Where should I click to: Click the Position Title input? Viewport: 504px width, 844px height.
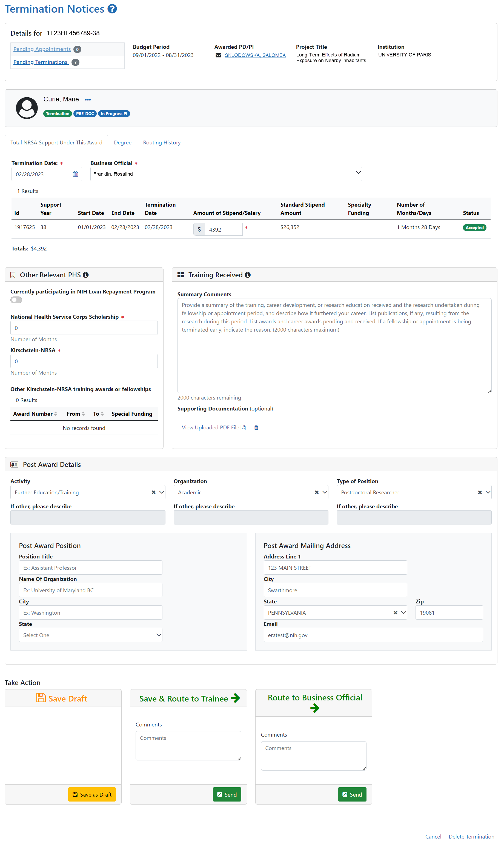pyautogui.click(x=91, y=568)
